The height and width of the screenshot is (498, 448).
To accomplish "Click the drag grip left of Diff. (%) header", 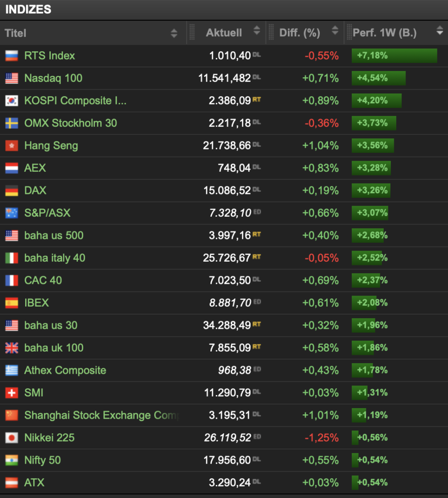I will pyautogui.click(x=271, y=32).
